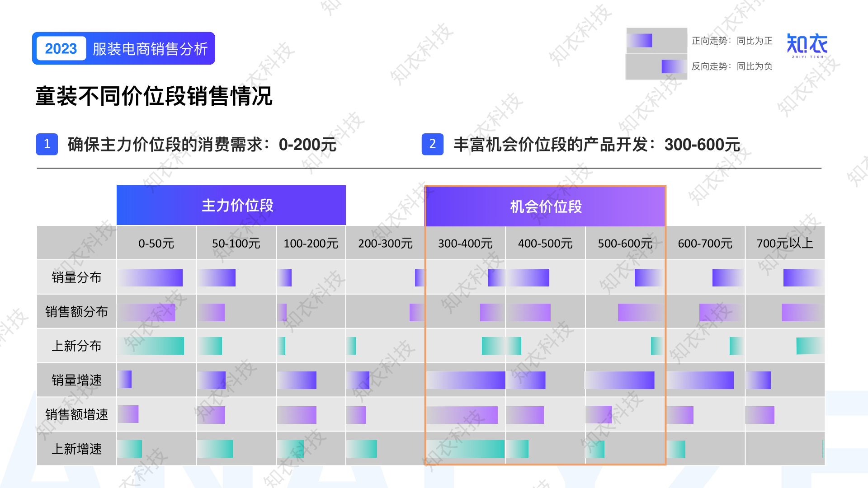Image resolution: width=868 pixels, height=488 pixels.
Task: Click the 主力价位段 header block
Action: [231, 205]
